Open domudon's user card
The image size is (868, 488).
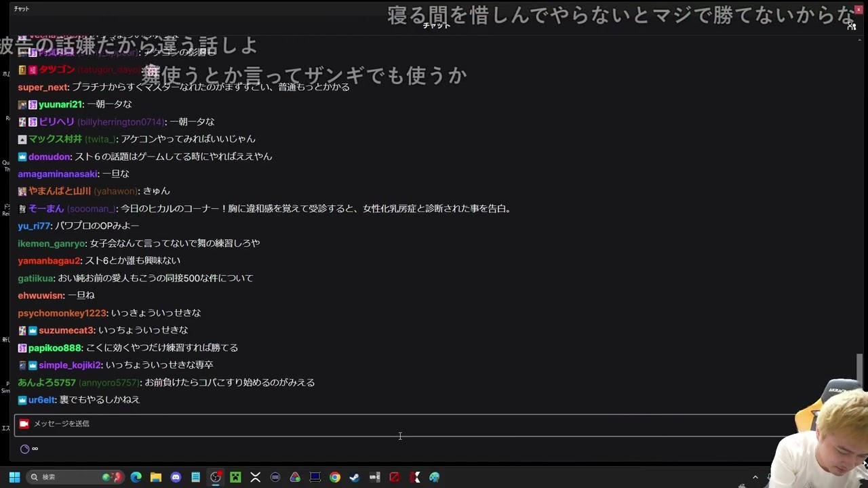click(x=50, y=157)
